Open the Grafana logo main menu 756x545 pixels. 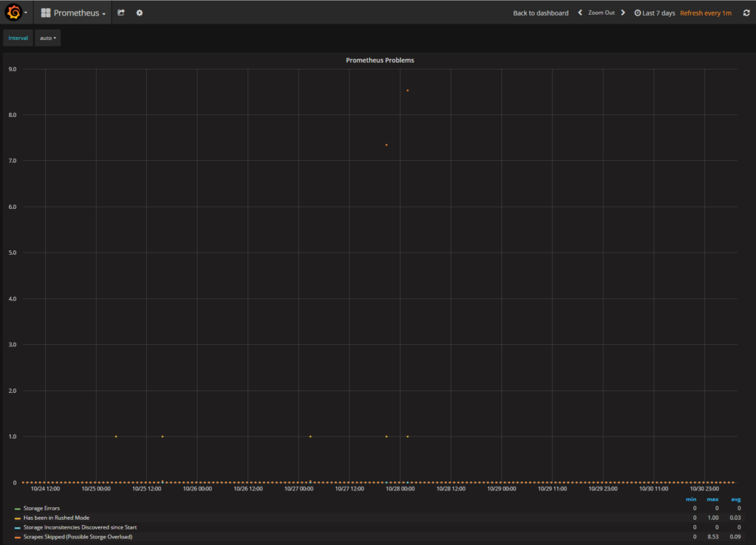point(13,13)
